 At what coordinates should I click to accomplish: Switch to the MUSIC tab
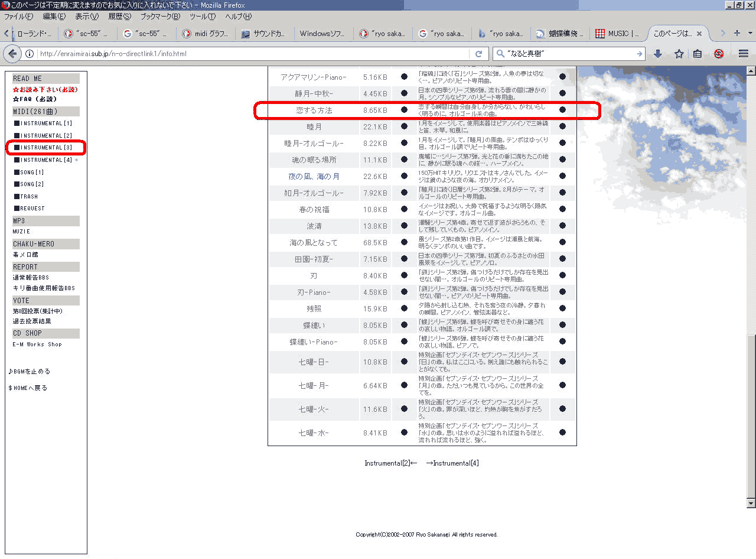tap(617, 34)
